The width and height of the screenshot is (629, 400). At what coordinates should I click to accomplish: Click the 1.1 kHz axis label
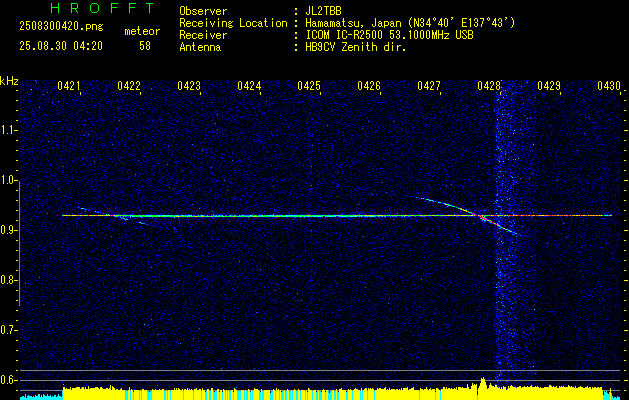click(8, 130)
